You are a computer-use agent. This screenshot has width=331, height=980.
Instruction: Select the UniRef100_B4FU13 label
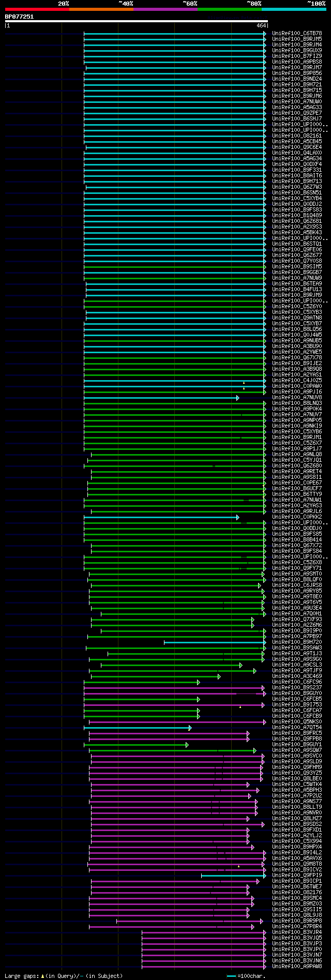point(297,289)
